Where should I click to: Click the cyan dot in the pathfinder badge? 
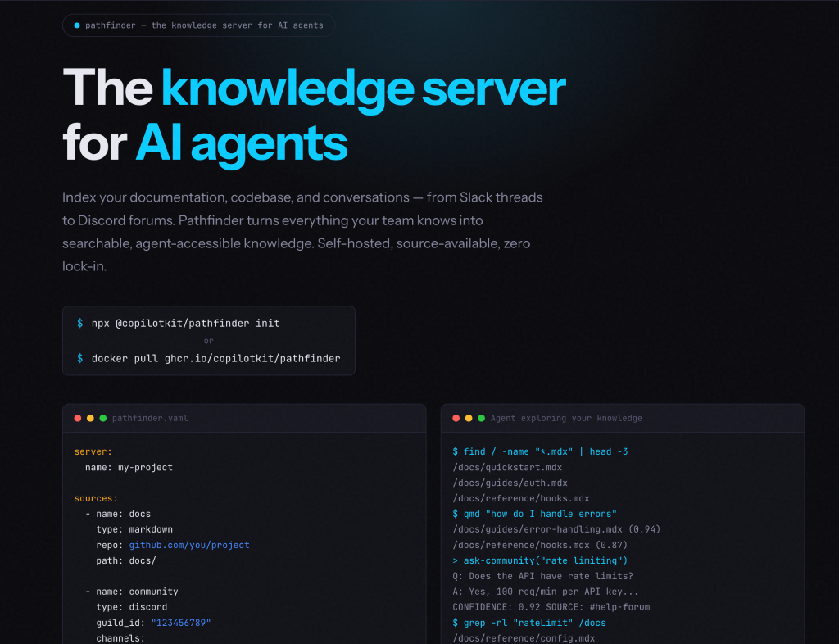pyautogui.click(x=76, y=25)
